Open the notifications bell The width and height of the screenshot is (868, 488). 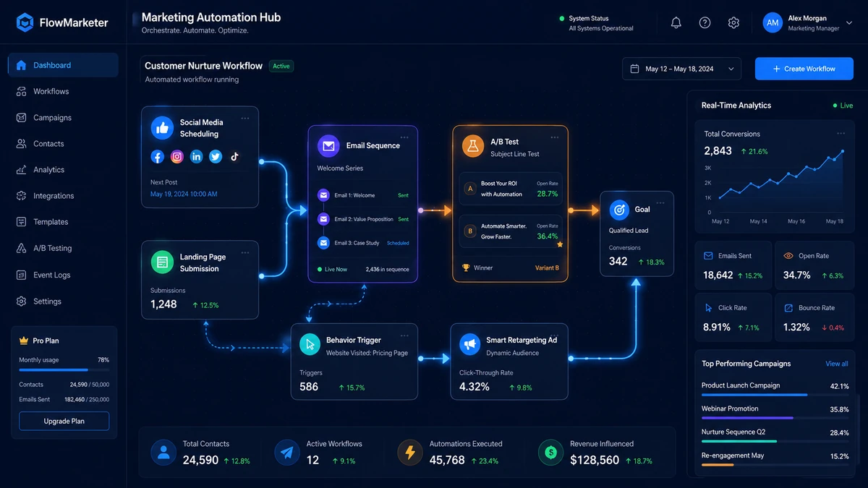coord(676,23)
